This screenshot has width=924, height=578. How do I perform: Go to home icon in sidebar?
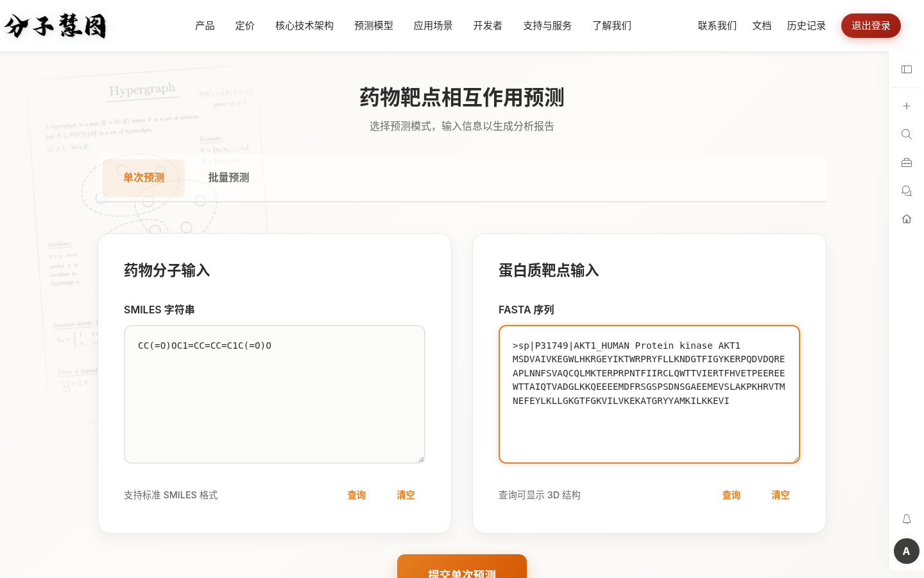[x=907, y=219]
